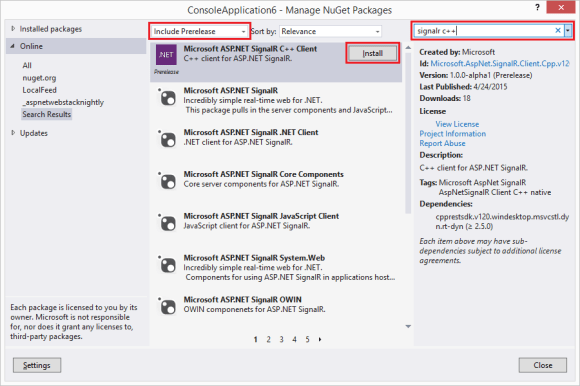Open the View License link
Screen dimensions: 580x386
[457, 124]
